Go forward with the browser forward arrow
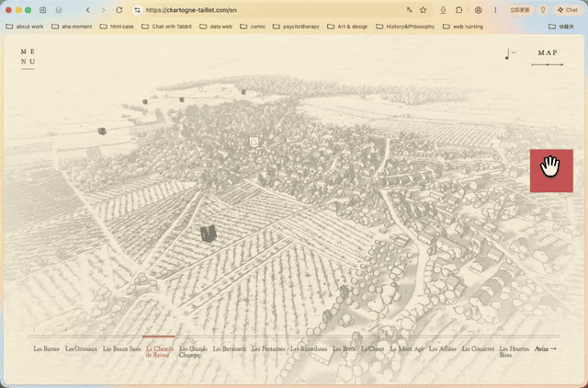Viewport: 588px width, 388px height. tap(104, 10)
